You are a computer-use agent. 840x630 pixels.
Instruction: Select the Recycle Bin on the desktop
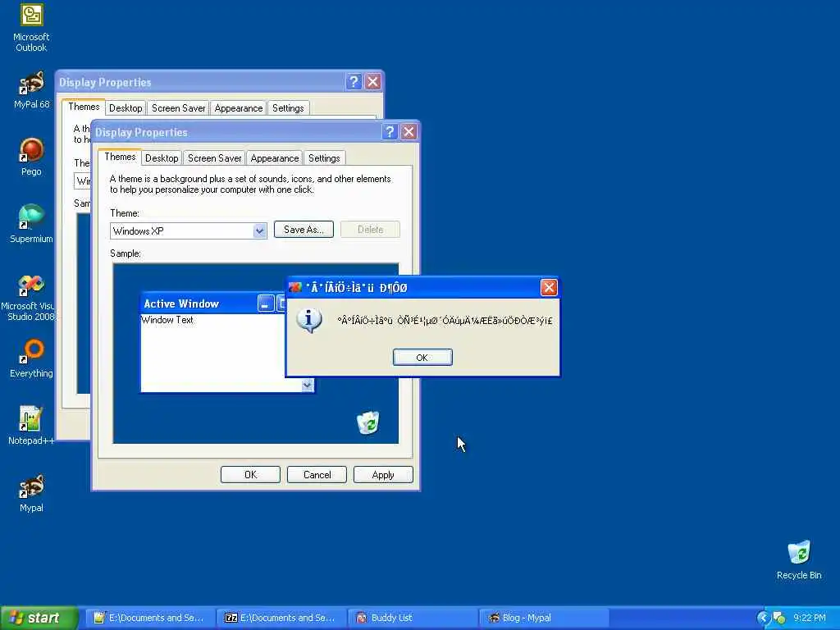tap(799, 560)
